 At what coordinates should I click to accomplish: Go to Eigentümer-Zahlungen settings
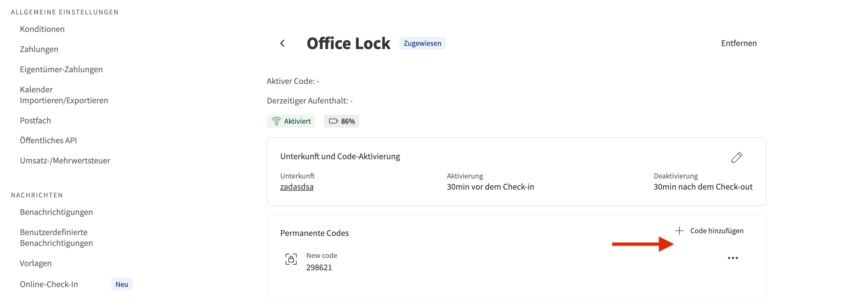[61, 69]
